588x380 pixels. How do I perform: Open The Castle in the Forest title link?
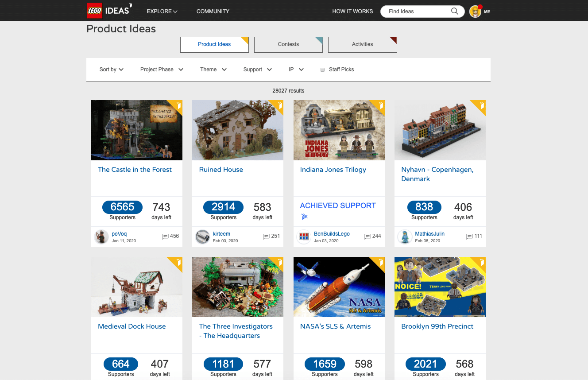pyautogui.click(x=135, y=170)
